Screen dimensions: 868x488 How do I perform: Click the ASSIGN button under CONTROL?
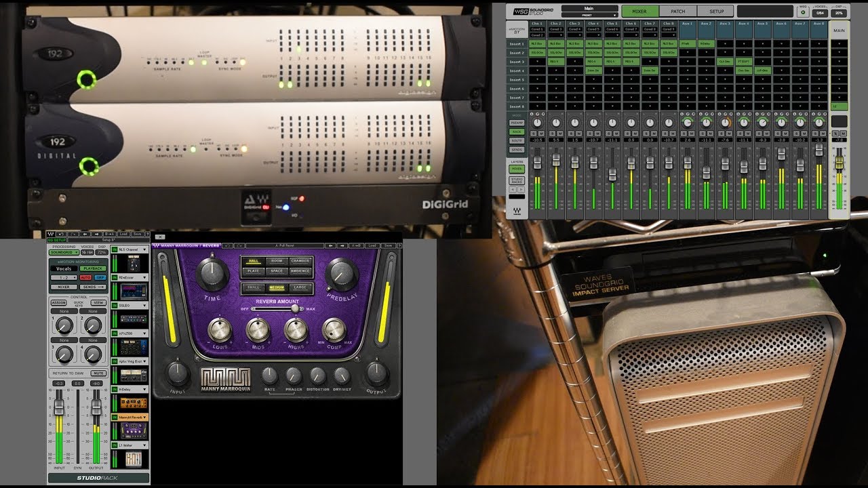point(58,302)
